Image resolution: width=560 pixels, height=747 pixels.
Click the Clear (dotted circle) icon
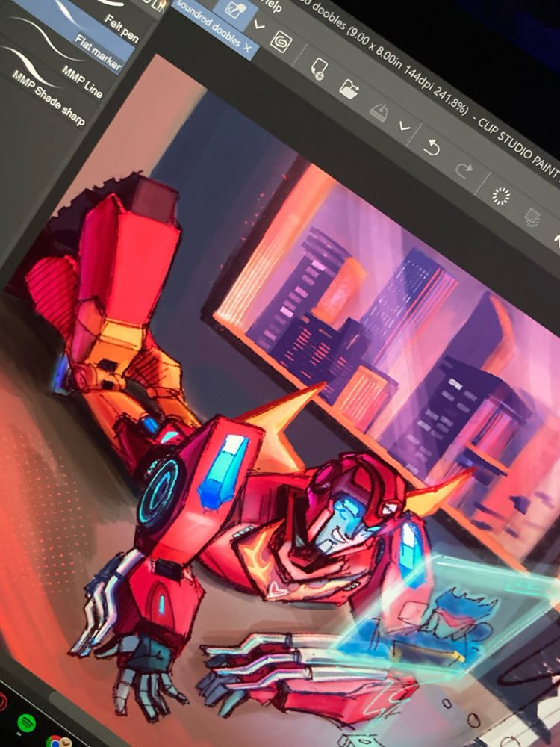(500, 196)
